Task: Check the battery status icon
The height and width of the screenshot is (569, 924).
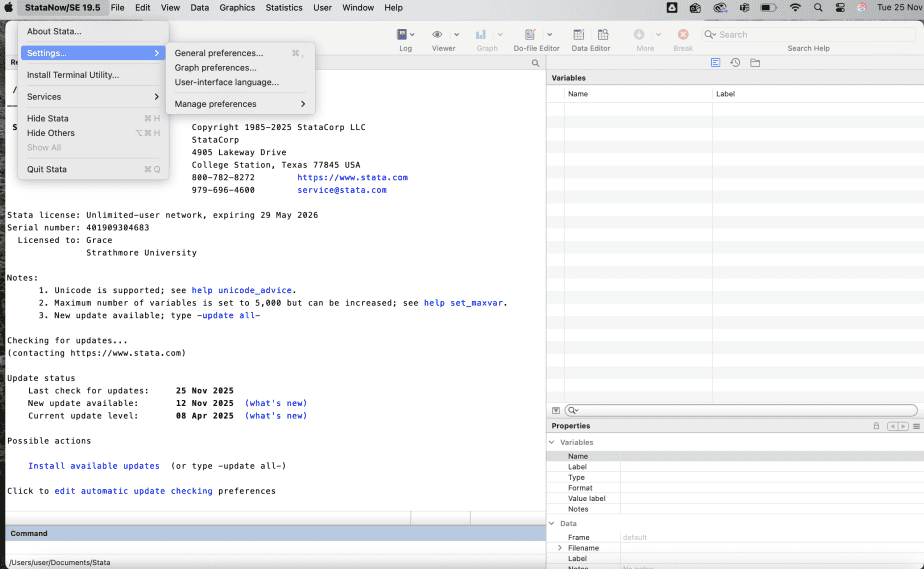Action: coord(768,8)
